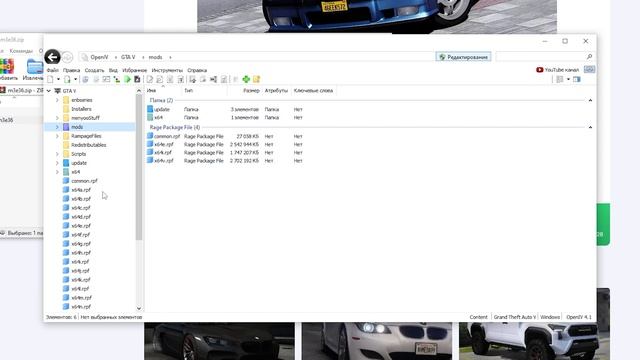640x360 pixels.
Task: Click the green plus add icon
Action: (246, 79)
